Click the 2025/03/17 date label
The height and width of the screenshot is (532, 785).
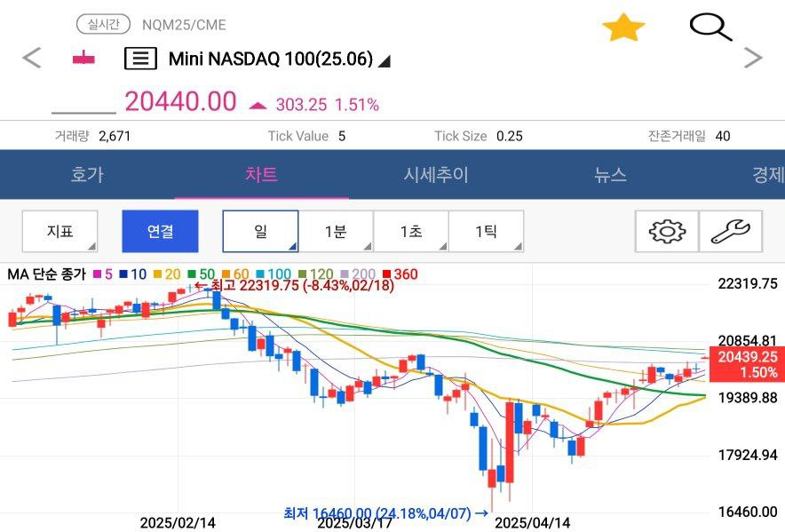click(x=355, y=524)
